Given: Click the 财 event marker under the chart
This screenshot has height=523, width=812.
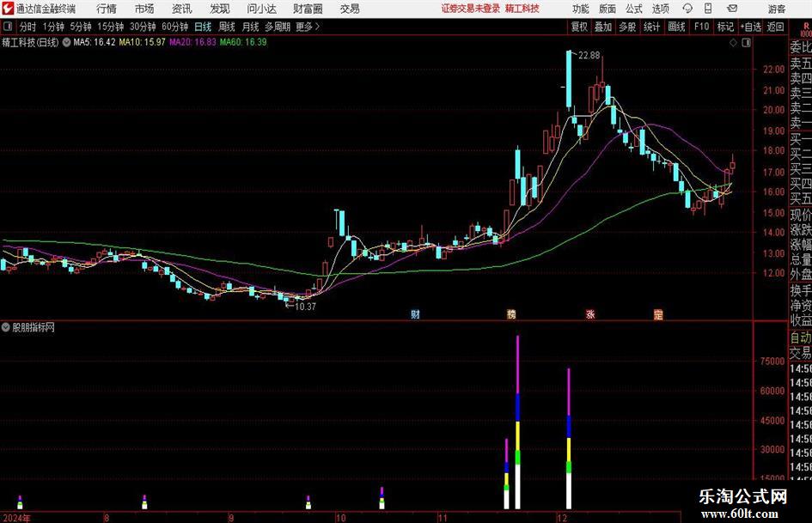Looking at the screenshot, I should [415, 313].
